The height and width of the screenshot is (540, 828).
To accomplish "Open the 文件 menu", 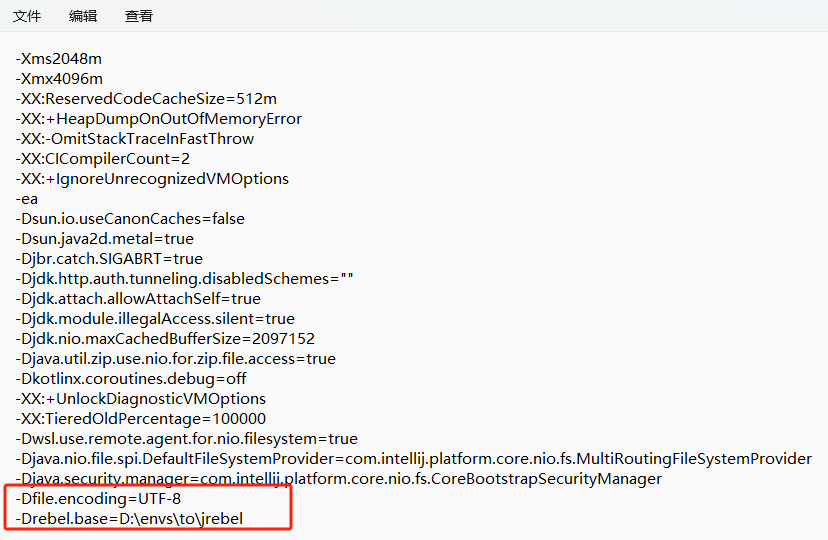I will (x=27, y=16).
